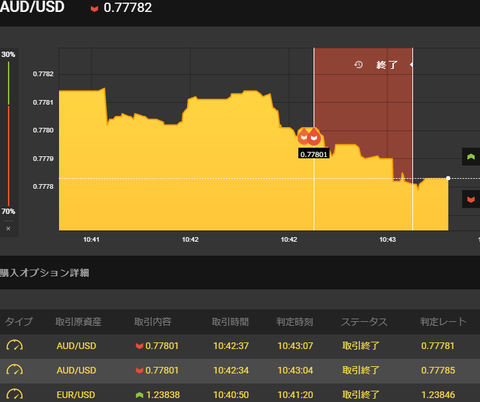Click 取引終了 status in EUR/USD row
This screenshot has height=402, width=480.
pyautogui.click(x=361, y=395)
